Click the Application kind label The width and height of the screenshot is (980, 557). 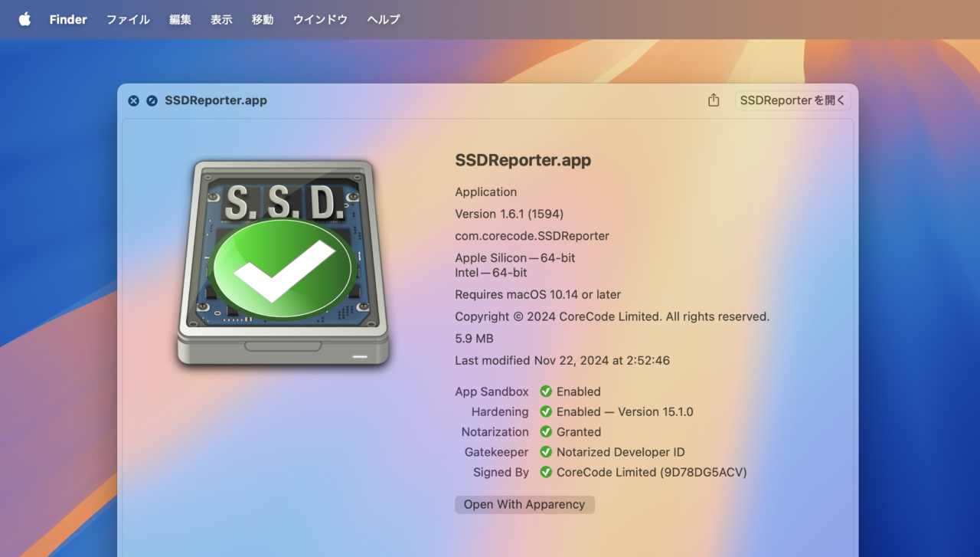486,192
